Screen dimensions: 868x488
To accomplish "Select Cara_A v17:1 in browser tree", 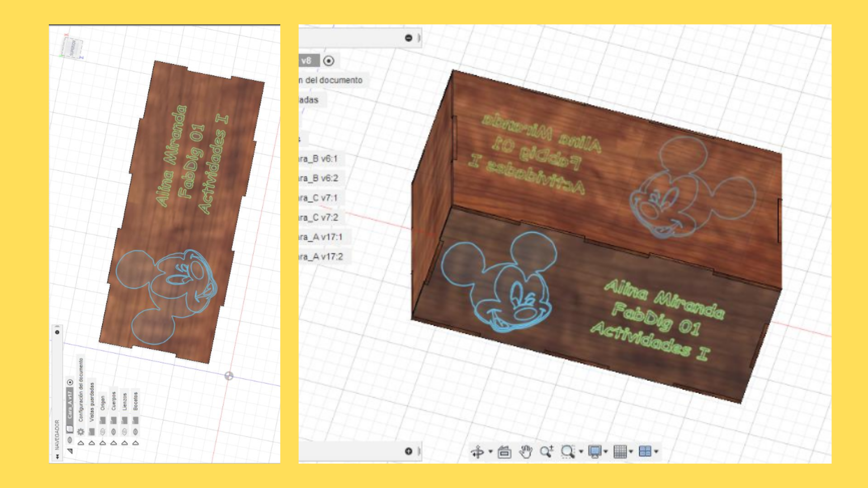I will (x=320, y=237).
